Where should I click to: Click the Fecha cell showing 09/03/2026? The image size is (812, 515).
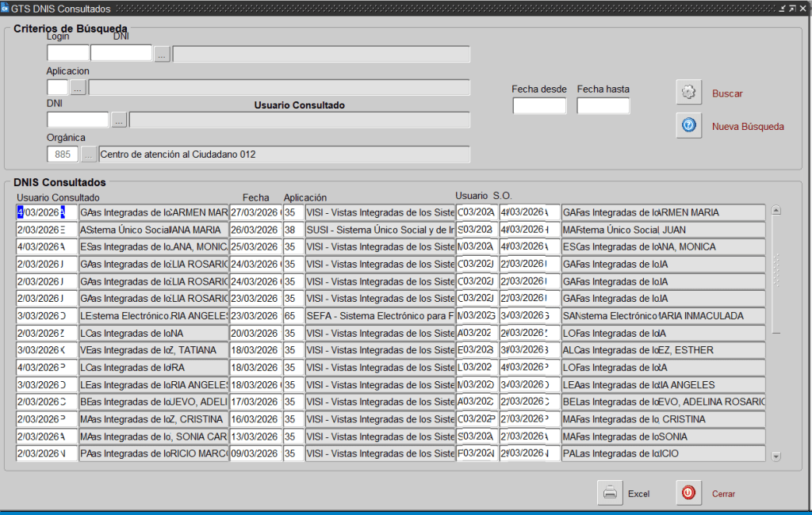coord(255,454)
